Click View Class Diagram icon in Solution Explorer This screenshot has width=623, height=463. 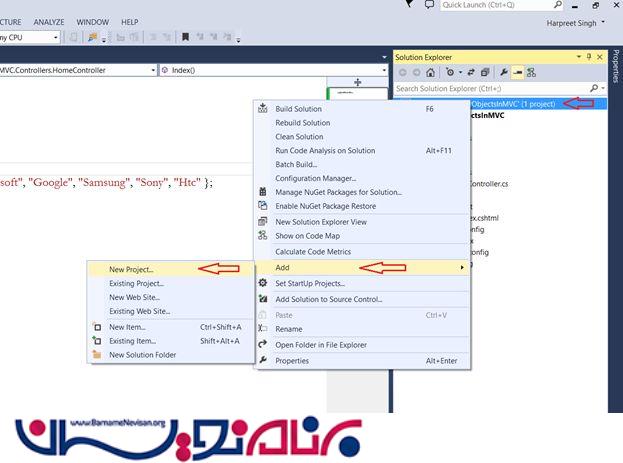[x=531, y=72]
